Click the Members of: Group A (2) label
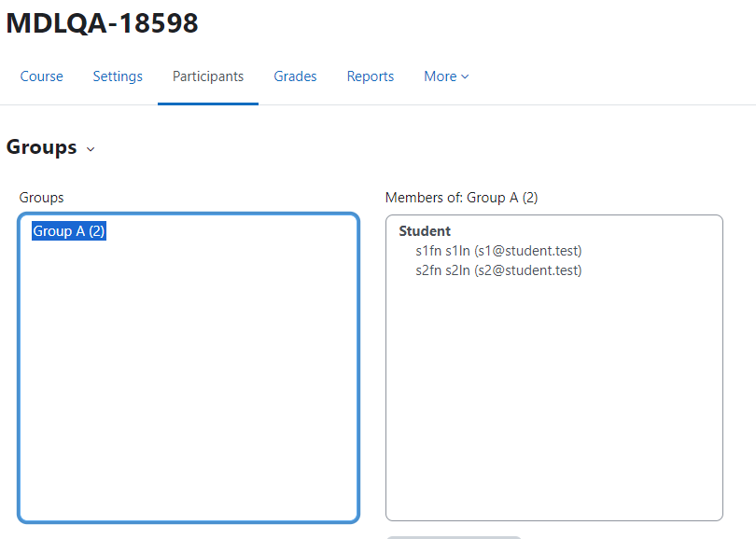This screenshot has width=756, height=539. pos(461,198)
